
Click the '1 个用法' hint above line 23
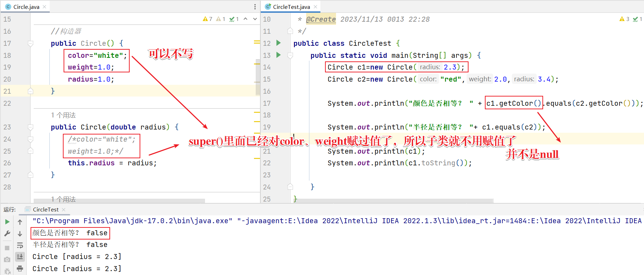click(63, 115)
